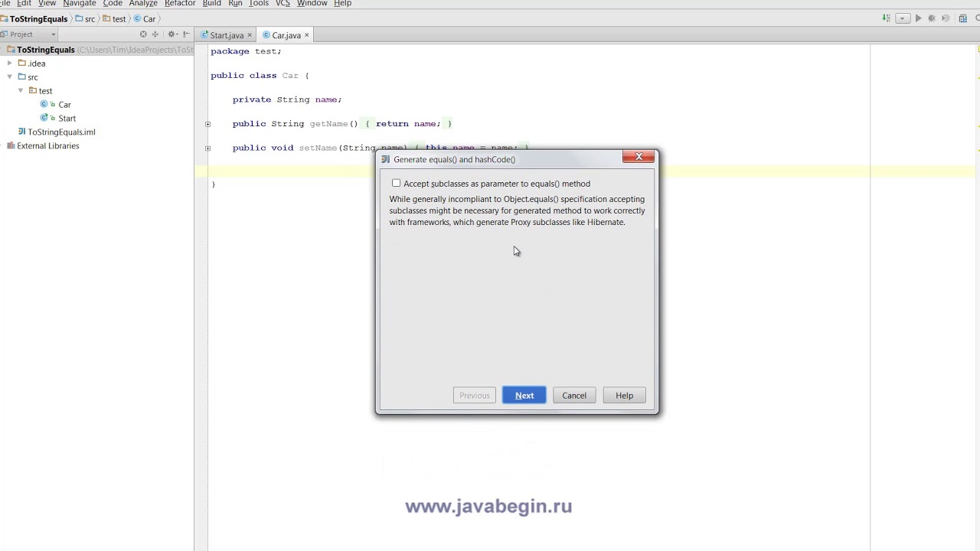Collapse the src folder

coord(10,77)
